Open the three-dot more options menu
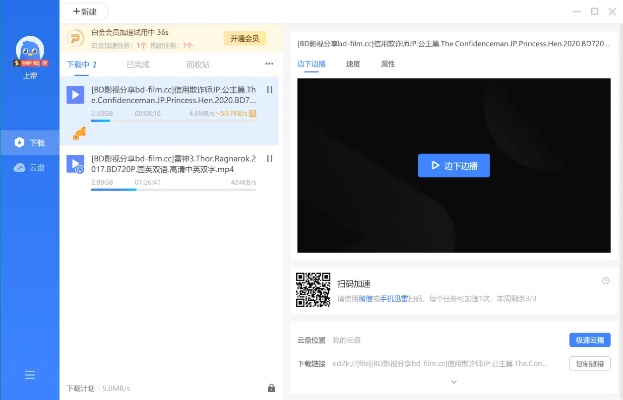The image size is (623, 400). pyautogui.click(x=269, y=64)
